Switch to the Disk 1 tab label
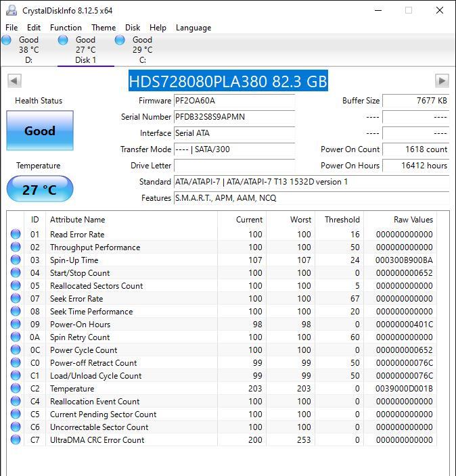Screen dimensions: 456x476 point(85,59)
